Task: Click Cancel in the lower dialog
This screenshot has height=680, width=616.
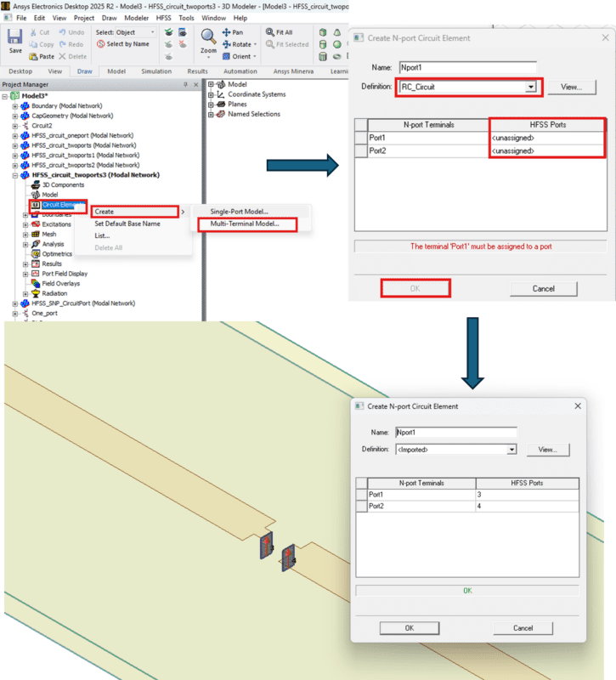Action: 523,628
